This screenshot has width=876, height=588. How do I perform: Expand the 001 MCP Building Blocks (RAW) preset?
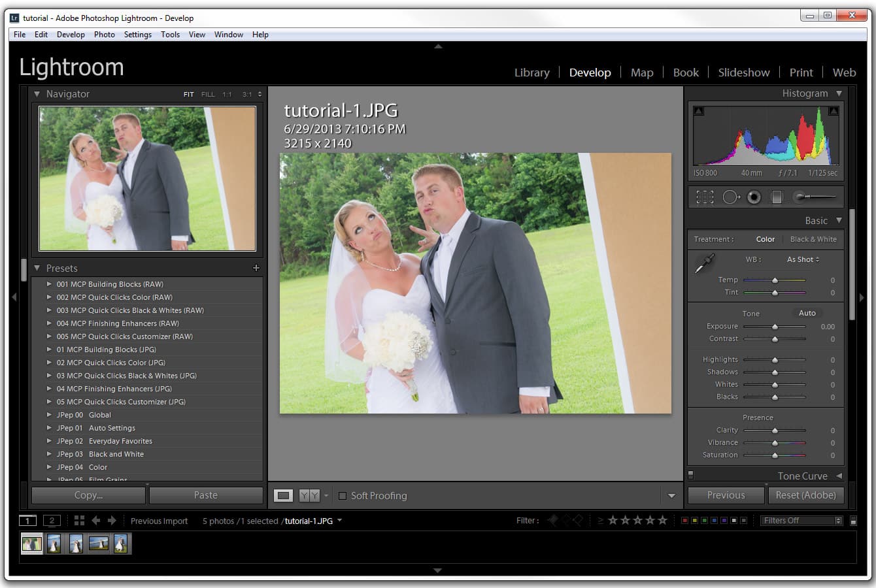[50, 284]
